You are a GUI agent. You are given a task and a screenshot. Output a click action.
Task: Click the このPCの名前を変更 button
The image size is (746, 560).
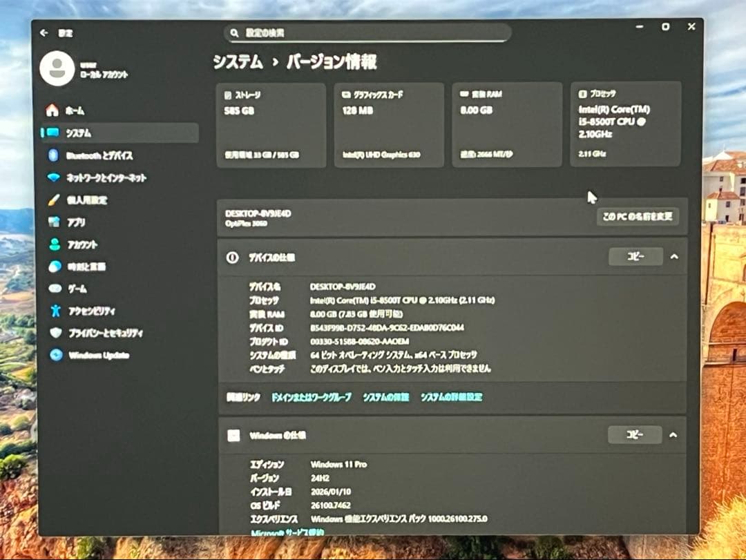point(637,216)
